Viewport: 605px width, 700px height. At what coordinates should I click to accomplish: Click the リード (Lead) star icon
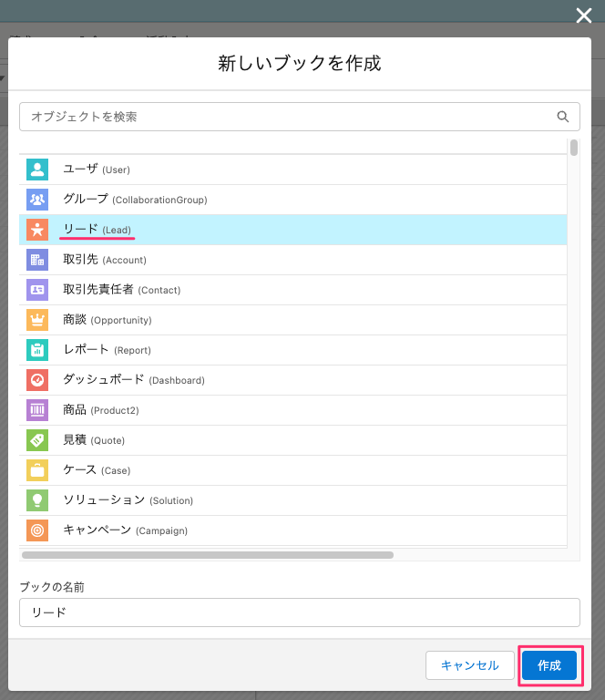(x=37, y=230)
